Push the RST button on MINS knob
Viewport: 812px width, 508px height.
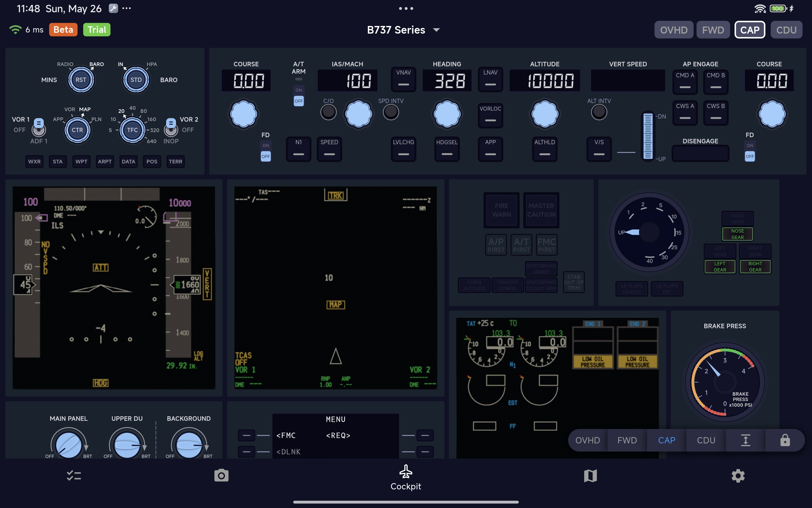click(81, 80)
